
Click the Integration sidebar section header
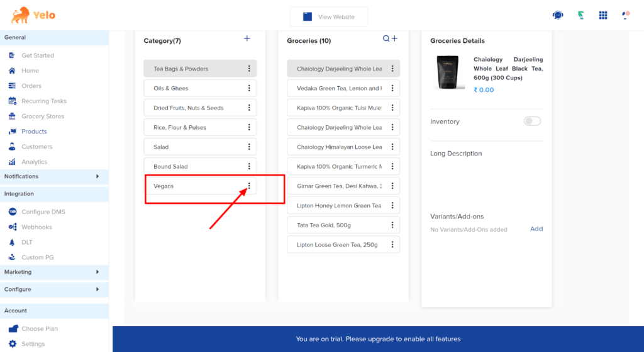[x=54, y=194]
